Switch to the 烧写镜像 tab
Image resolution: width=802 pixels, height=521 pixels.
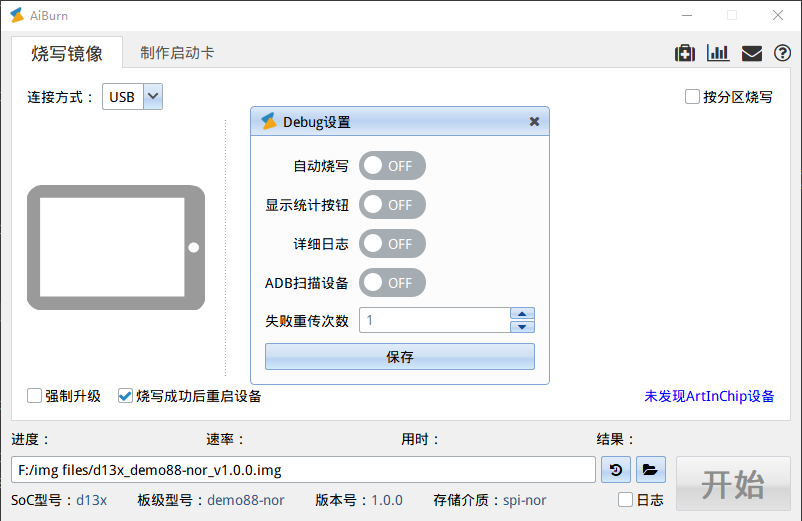(67, 53)
